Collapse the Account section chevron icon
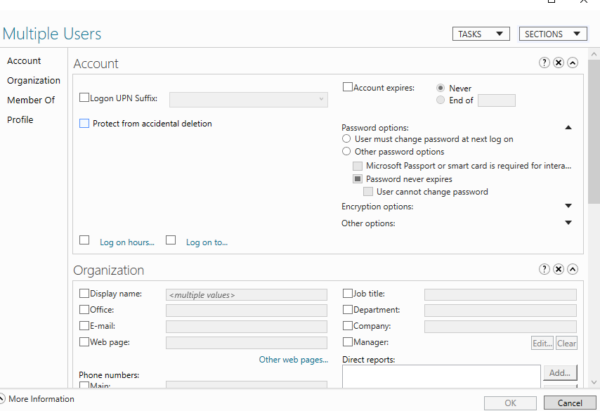This screenshot has height=411, width=600. (x=572, y=63)
